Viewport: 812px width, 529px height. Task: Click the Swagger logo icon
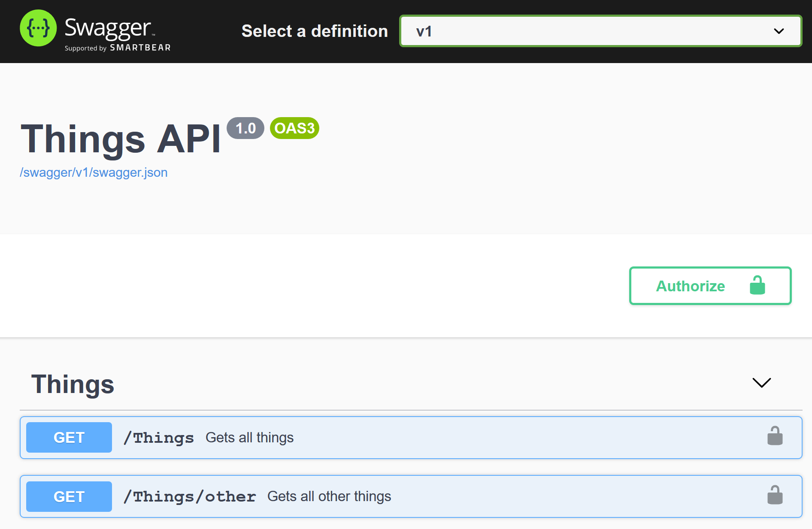38,28
